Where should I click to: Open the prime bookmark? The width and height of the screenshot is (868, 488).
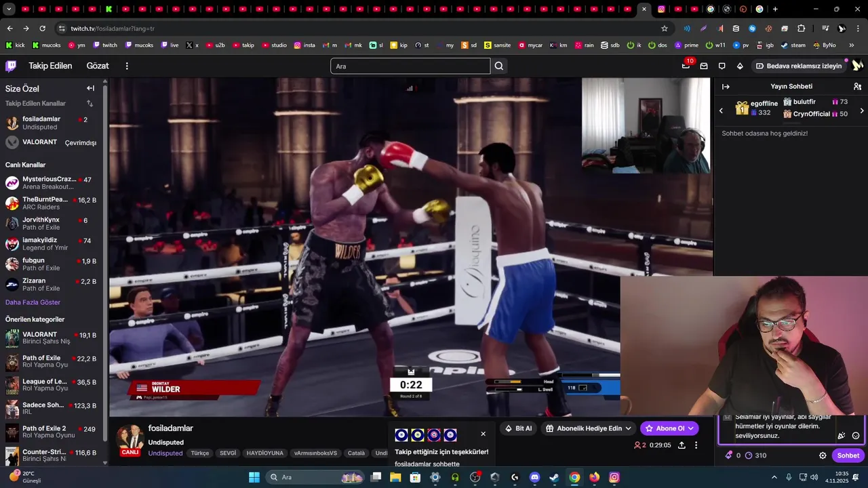[x=686, y=45]
